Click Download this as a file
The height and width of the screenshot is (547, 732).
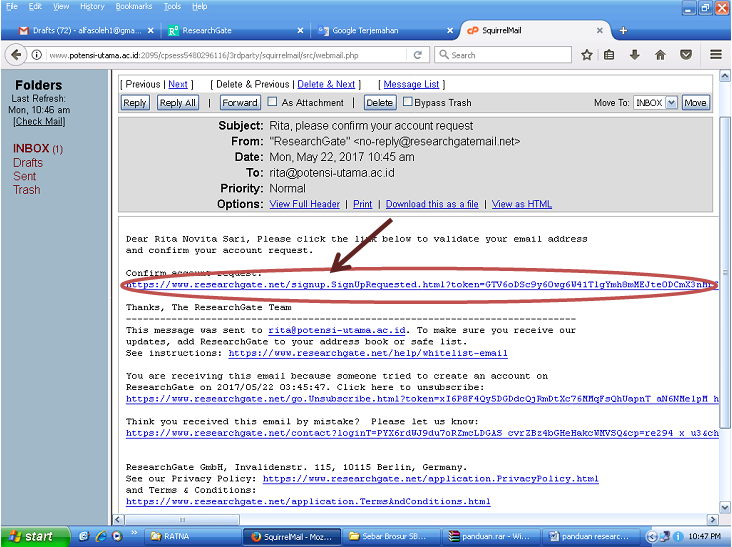pyautogui.click(x=432, y=204)
